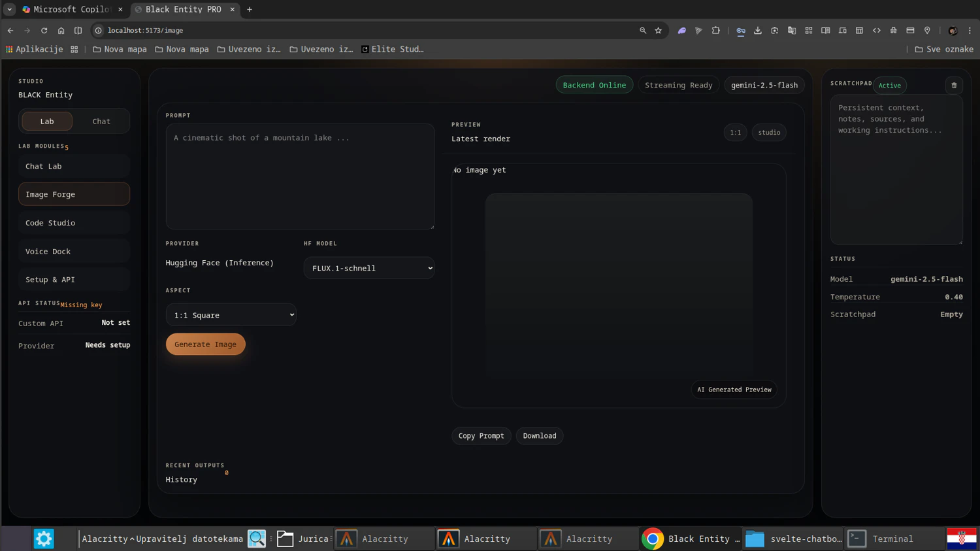This screenshot has width=980, height=551.
Task: Open the system settings gear in taskbar
Action: (x=44, y=539)
